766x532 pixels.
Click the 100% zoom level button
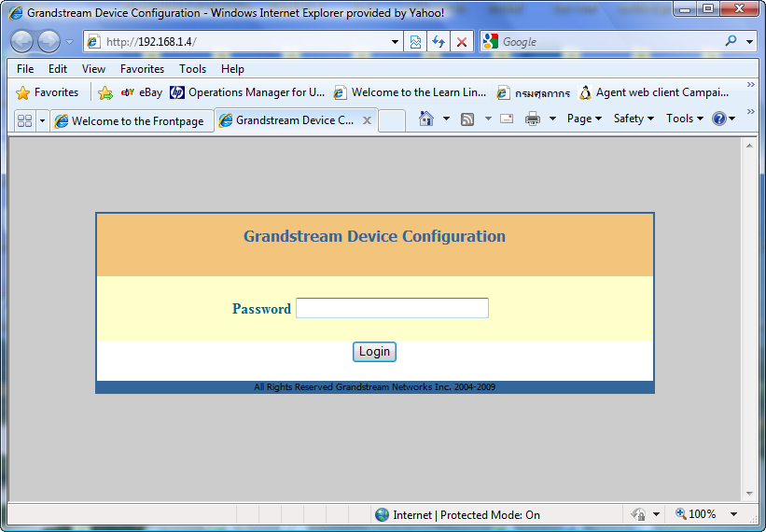696,514
